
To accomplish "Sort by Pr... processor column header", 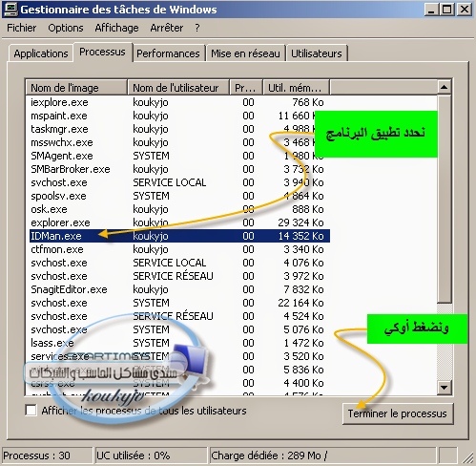I will point(246,88).
